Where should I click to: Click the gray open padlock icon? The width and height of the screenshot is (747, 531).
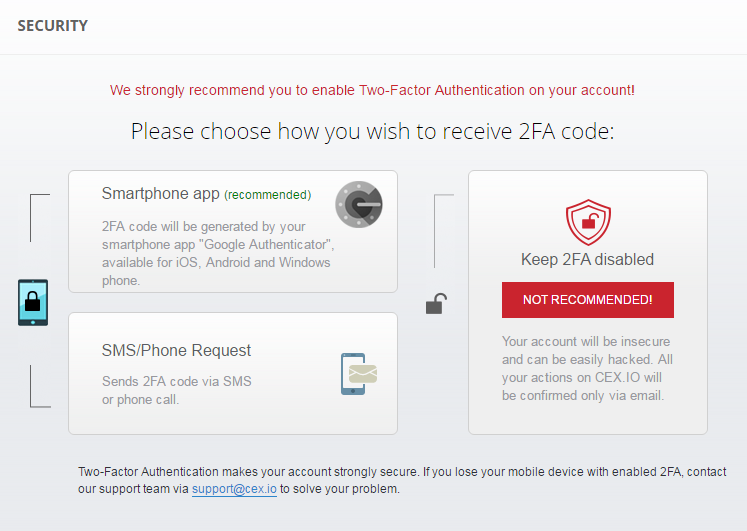[x=436, y=304]
